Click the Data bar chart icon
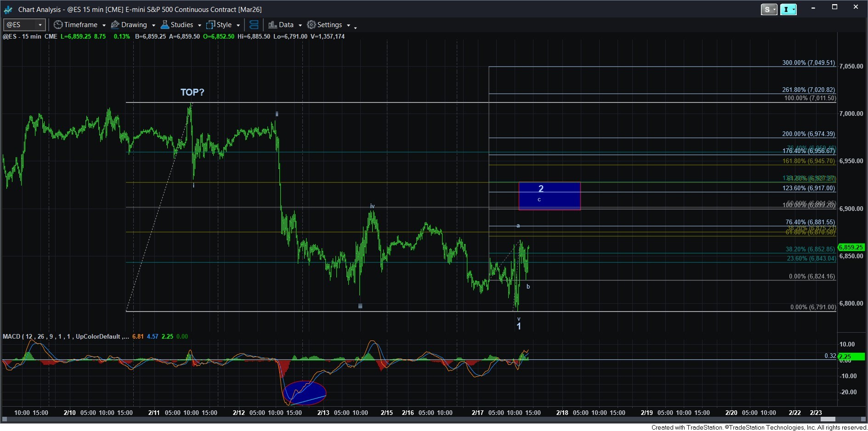 pyautogui.click(x=272, y=25)
